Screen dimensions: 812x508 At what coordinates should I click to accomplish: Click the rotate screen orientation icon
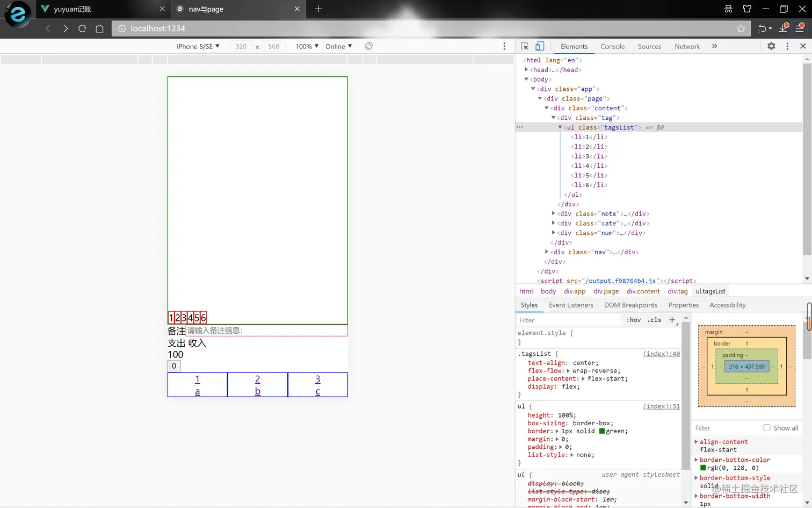(368, 46)
